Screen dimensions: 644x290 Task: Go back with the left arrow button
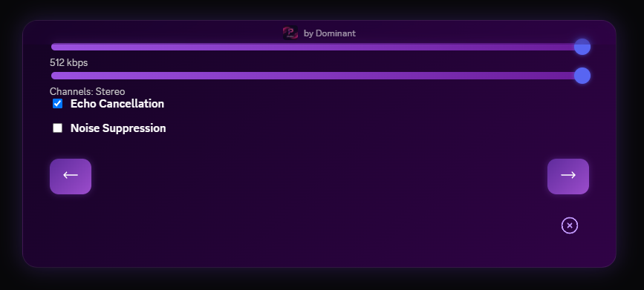(x=71, y=177)
